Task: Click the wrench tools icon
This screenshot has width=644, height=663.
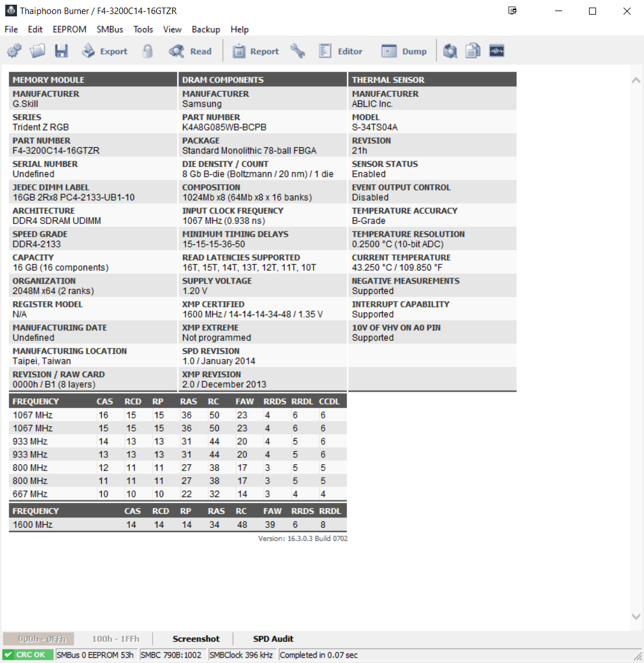Action: point(298,51)
